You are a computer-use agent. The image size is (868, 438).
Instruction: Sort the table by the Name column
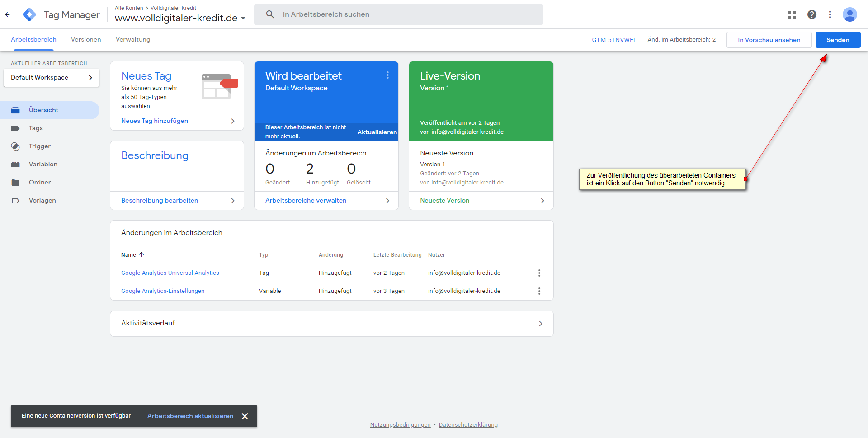coord(132,255)
